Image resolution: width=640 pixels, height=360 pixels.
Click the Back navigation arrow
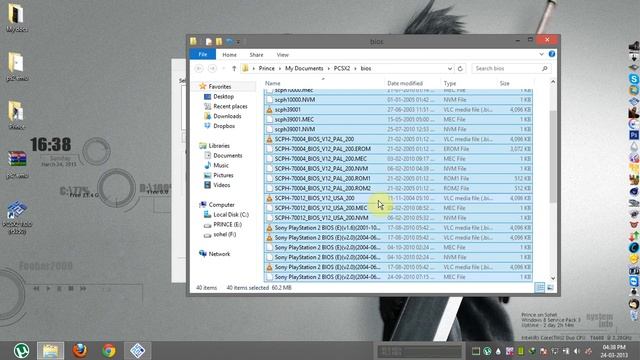point(199,69)
